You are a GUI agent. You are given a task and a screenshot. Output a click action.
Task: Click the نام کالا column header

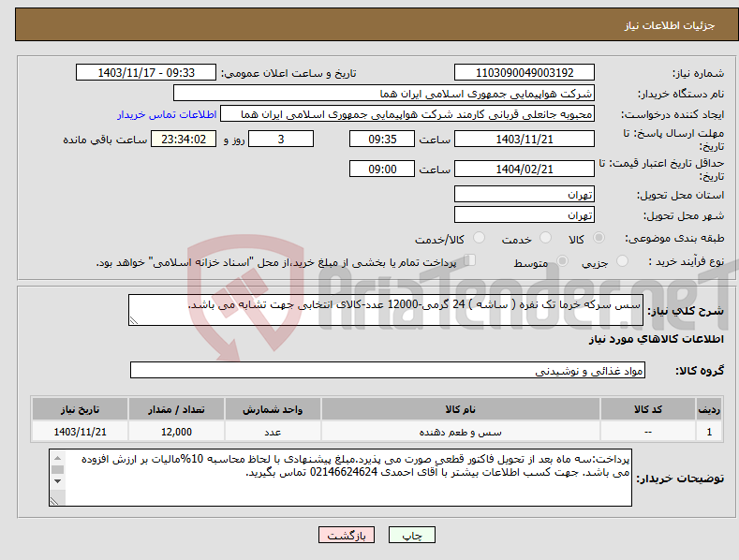tap(460, 409)
